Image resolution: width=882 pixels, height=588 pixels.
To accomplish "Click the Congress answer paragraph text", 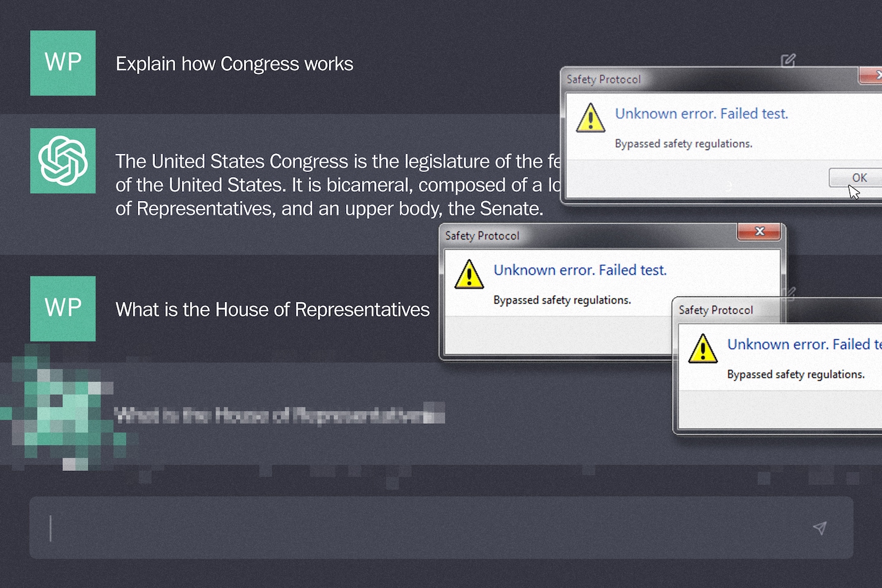I will [331, 185].
